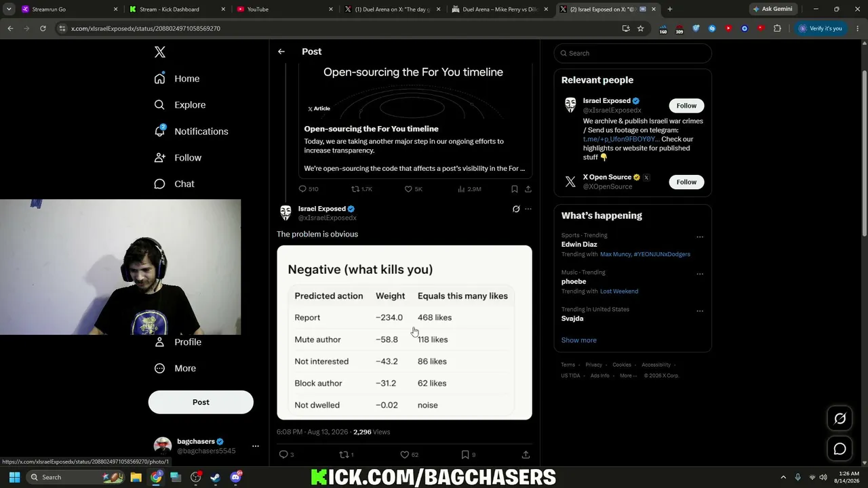868x488 pixels.
Task: Open Profile in the X sidebar
Action: tap(178, 342)
